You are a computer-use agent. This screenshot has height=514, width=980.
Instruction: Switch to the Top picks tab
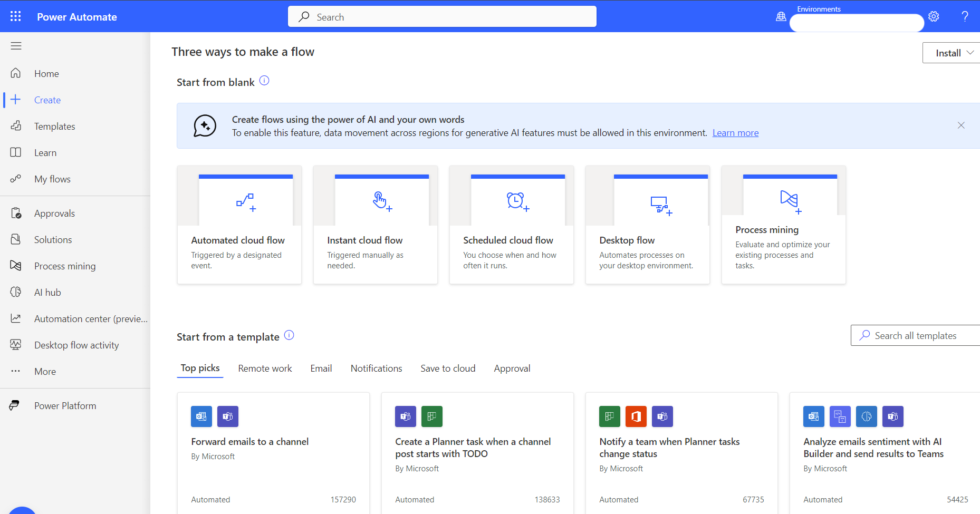tap(200, 368)
